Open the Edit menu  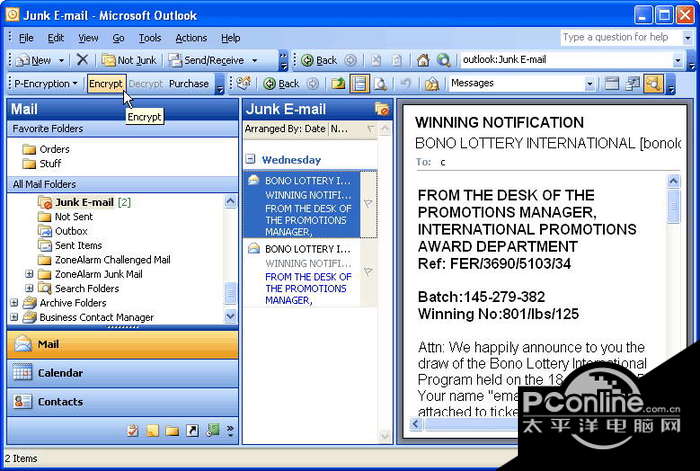(x=56, y=38)
